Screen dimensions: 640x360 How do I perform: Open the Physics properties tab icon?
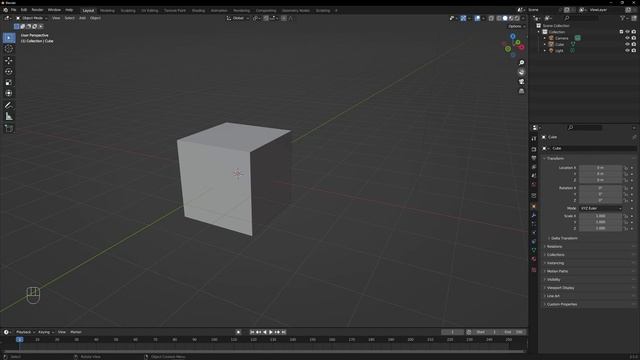[x=534, y=233]
